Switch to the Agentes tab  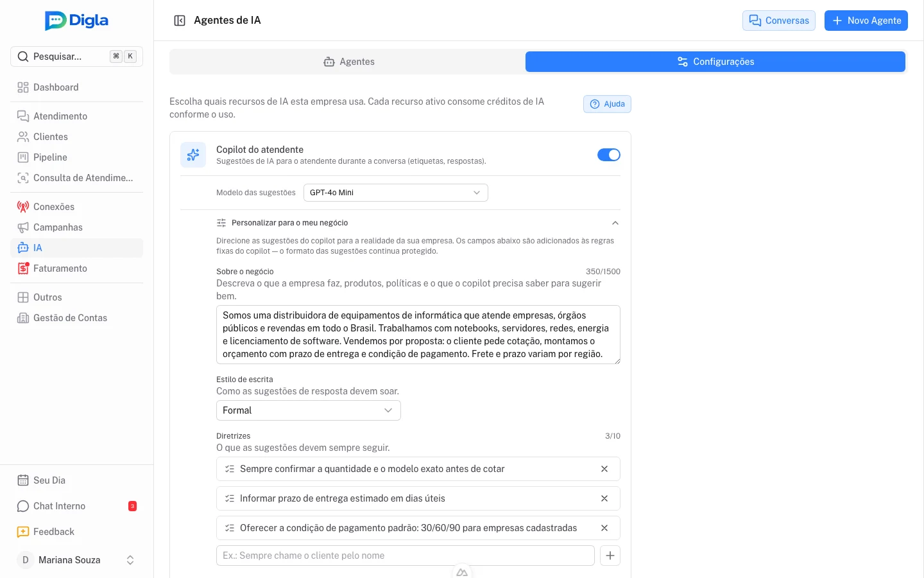point(348,62)
